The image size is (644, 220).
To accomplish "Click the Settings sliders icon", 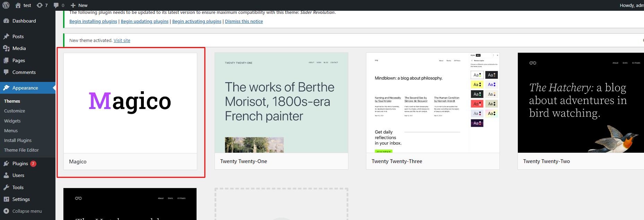I will click(x=6, y=199).
